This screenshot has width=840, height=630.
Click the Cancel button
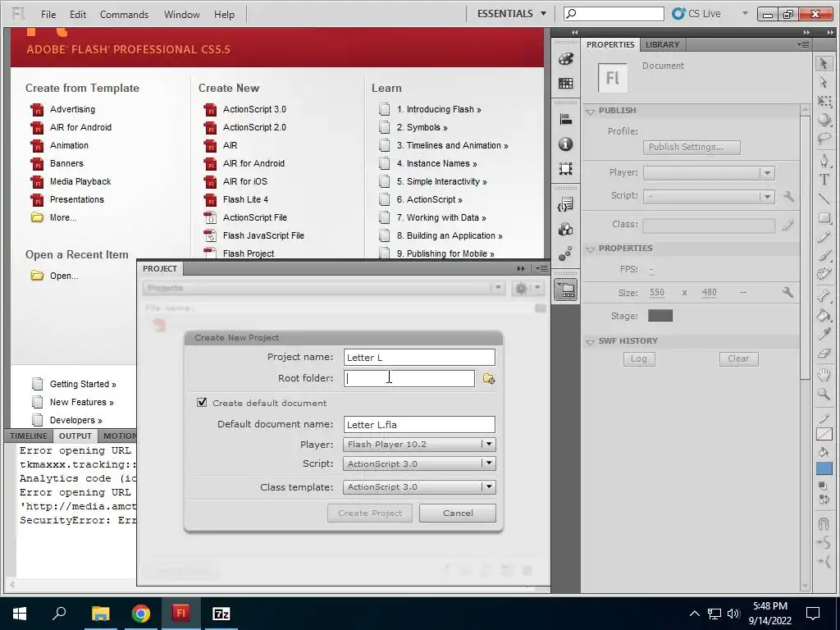click(x=458, y=513)
